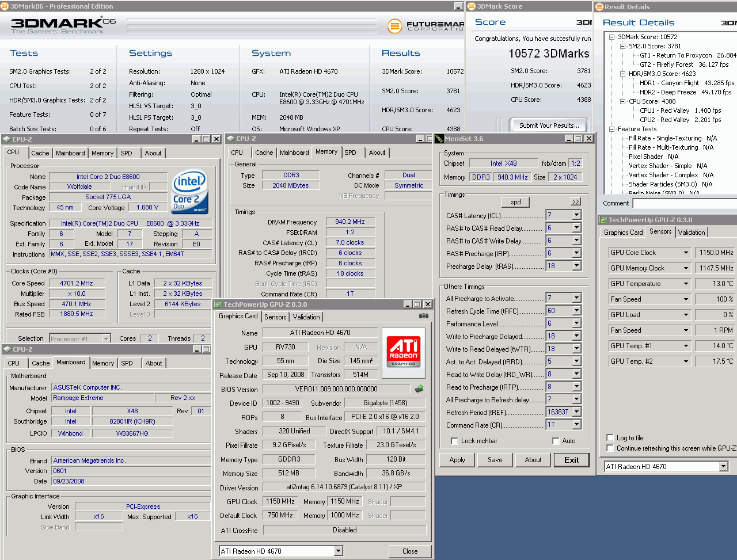Click the >> button beside spd in MemSet
737x560 pixels.
pos(576,201)
